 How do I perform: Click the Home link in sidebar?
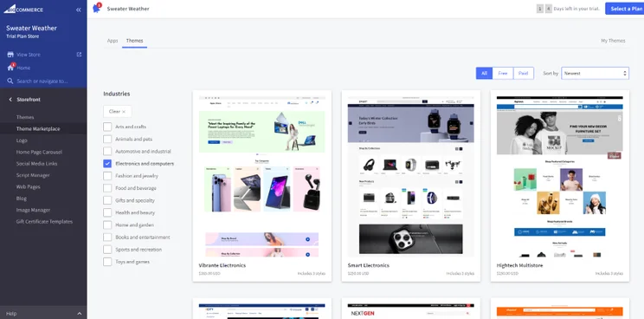coord(23,68)
